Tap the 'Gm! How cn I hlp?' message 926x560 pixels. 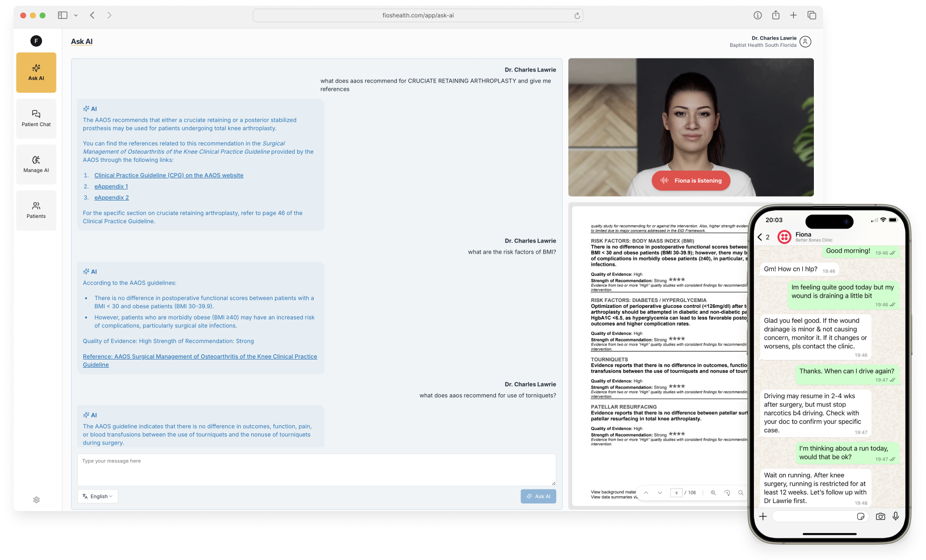(x=799, y=270)
